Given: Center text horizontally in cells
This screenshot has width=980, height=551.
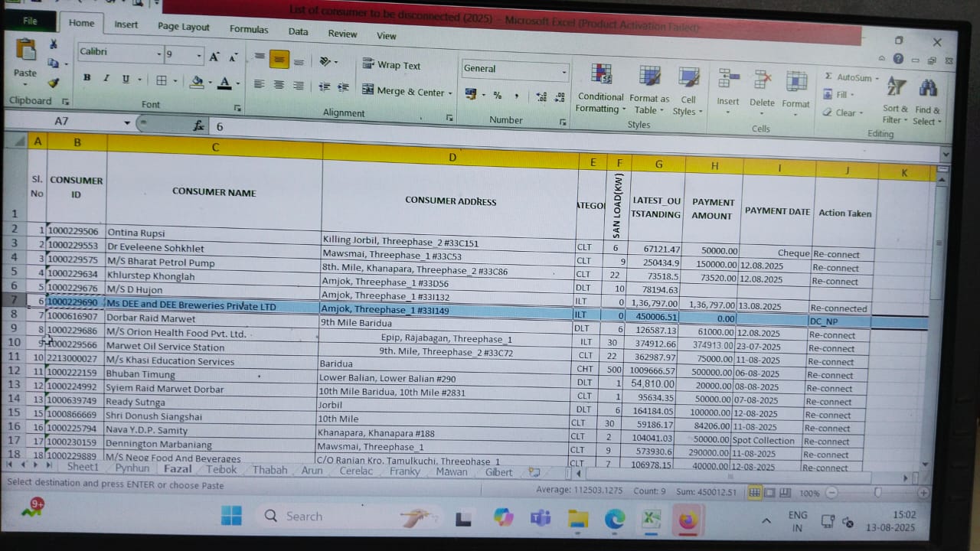Looking at the screenshot, I should click(279, 85).
